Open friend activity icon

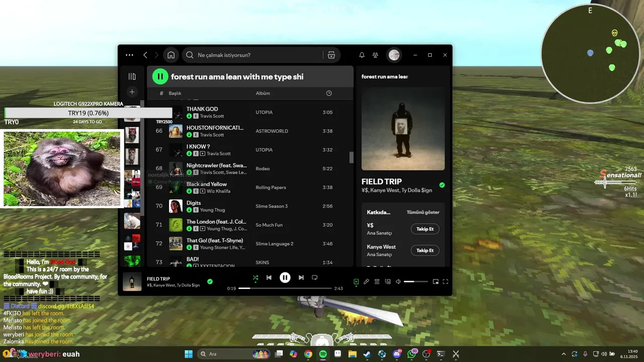click(x=375, y=55)
